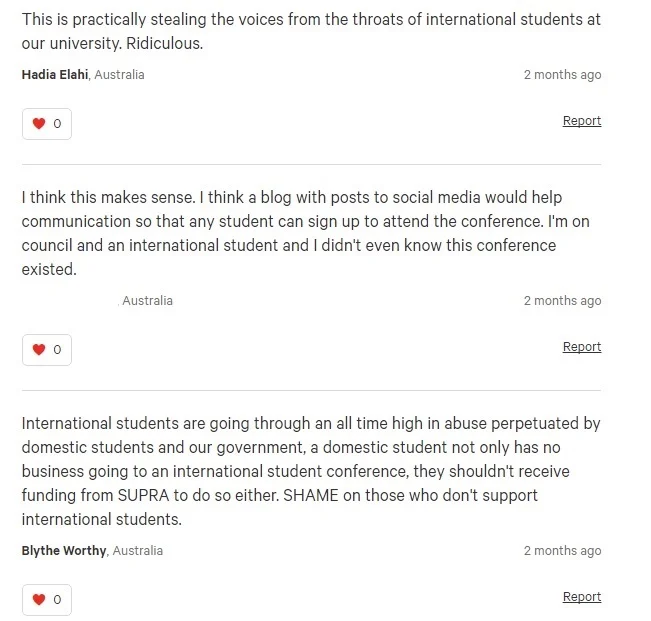Click the like count on Hadia Elahi's comment
651x621 pixels.
click(x=57, y=124)
